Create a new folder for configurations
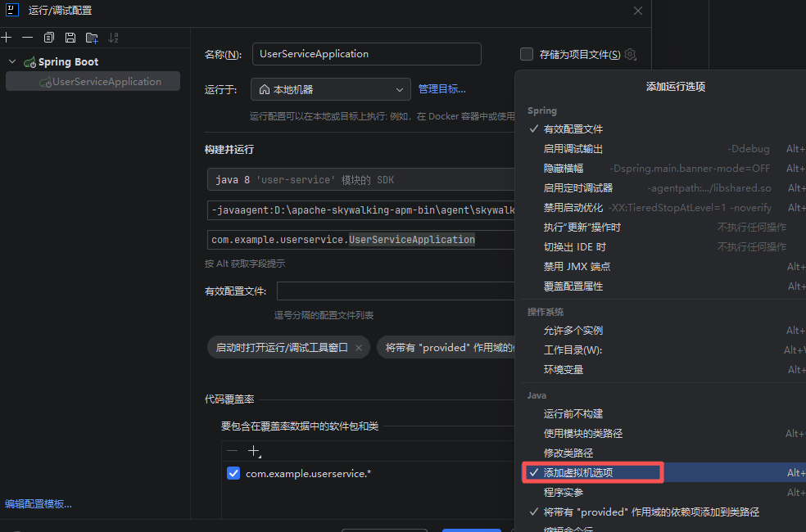 tap(92, 38)
